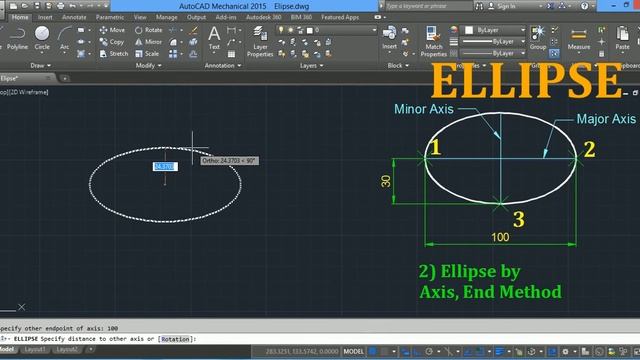Switch to the Featured Apps tab
Screen dimensions: 640x360
tap(340, 17)
